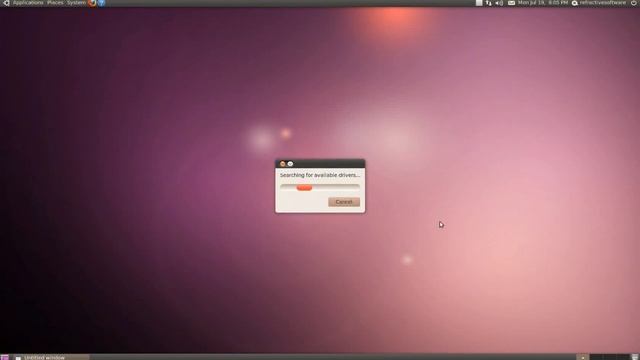The image size is (640, 360).
Task: Click the Ubuntu logo in top panel
Action: click(6, 3)
